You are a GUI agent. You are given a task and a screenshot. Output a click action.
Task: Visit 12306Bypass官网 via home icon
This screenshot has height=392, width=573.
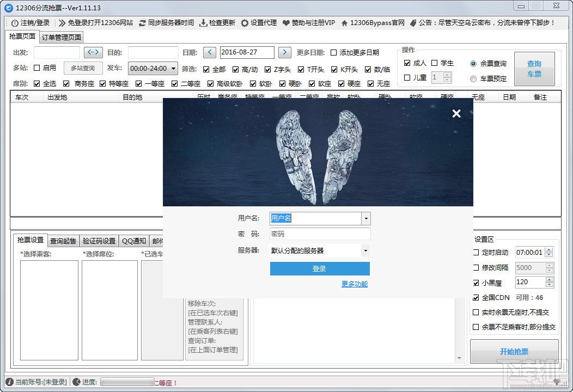[x=344, y=23]
